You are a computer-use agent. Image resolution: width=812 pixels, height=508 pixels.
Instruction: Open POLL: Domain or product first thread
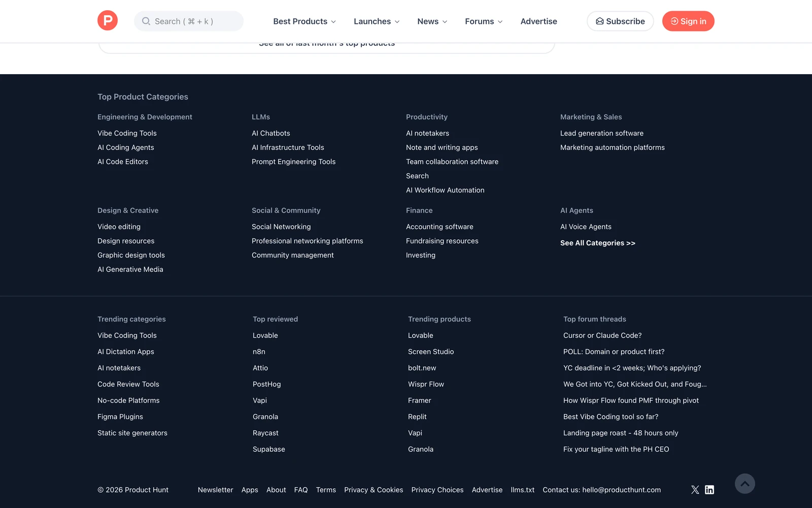click(614, 352)
